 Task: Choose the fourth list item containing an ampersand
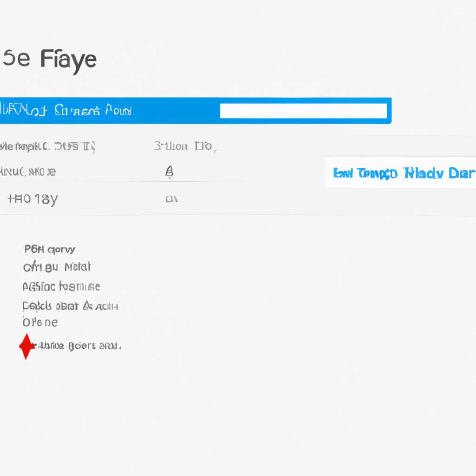(70, 306)
